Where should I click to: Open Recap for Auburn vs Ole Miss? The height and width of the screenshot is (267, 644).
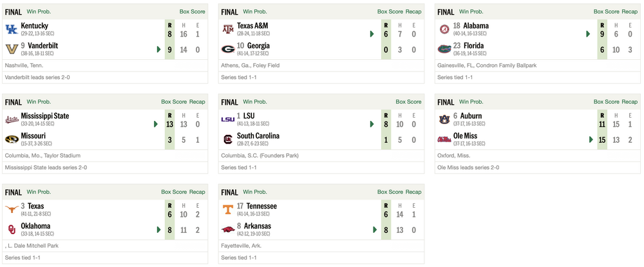[x=630, y=102]
